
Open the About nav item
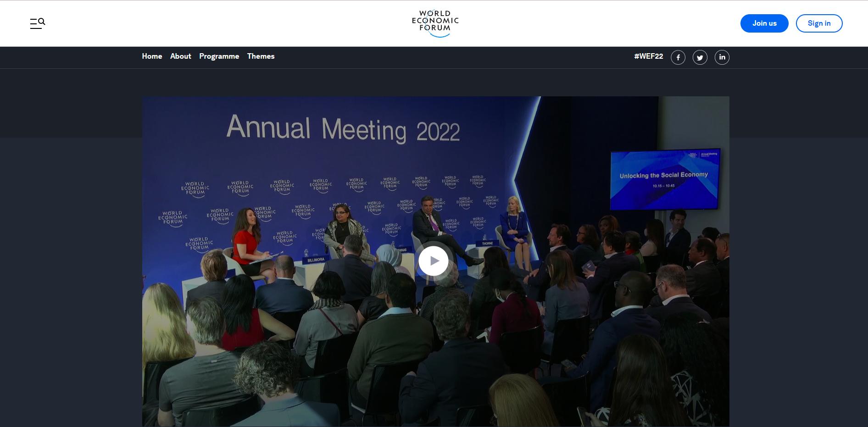(181, 56)
